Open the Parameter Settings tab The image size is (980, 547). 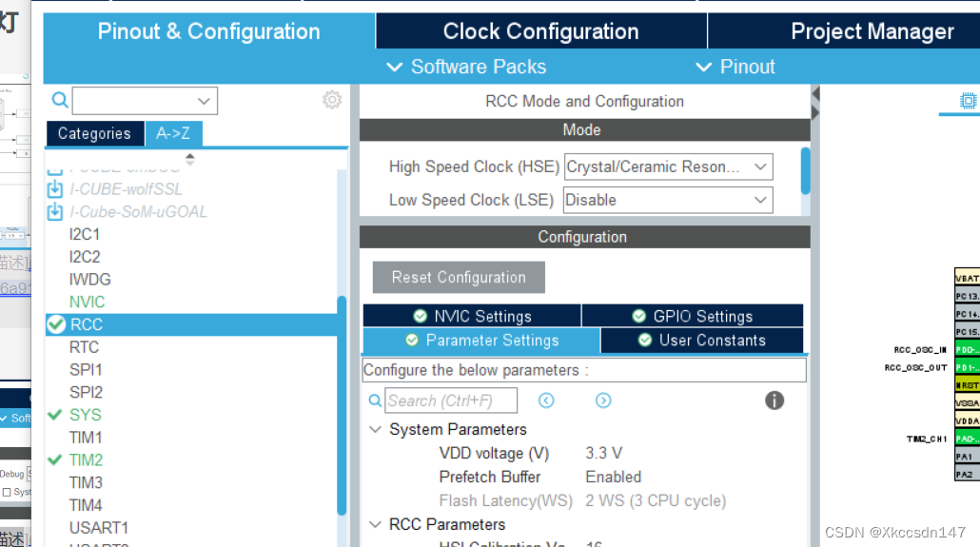[x=481, y=340]
